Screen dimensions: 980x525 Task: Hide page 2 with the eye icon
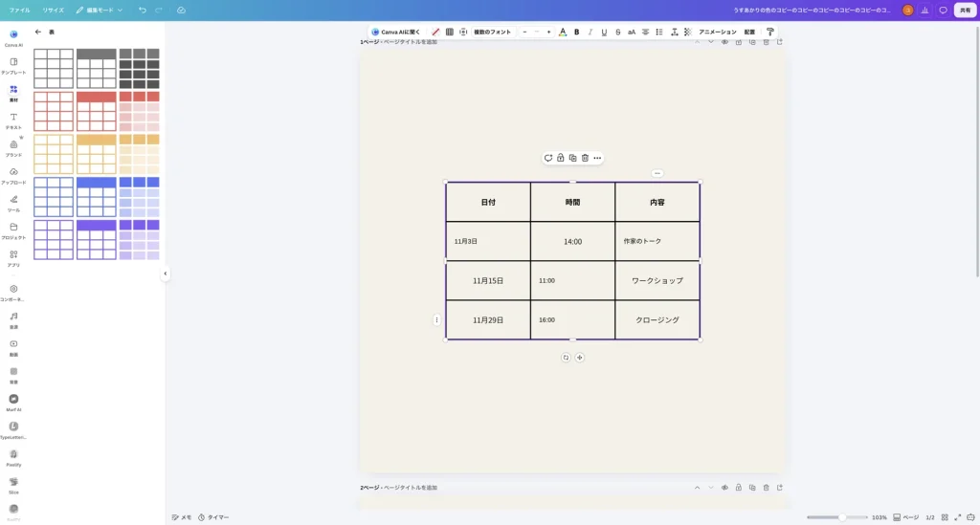pos(724,488)
